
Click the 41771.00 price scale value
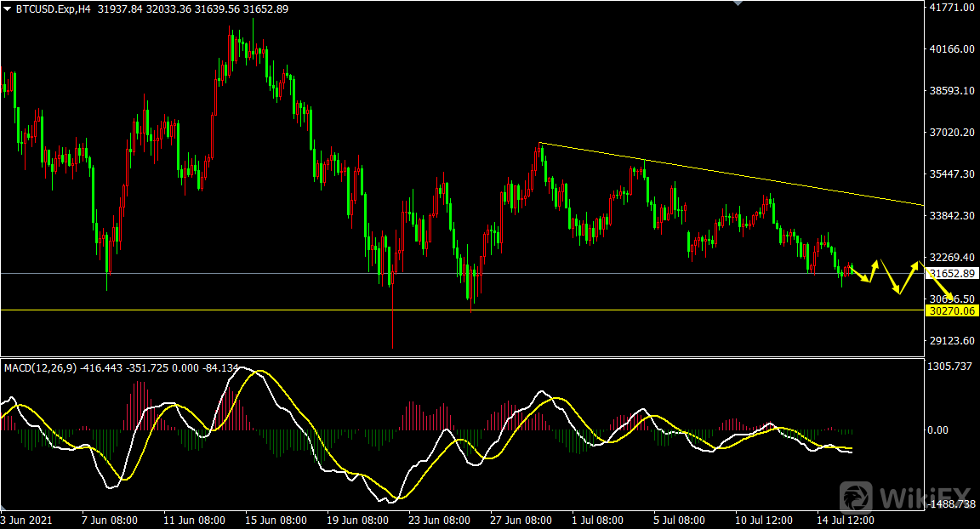952,8
